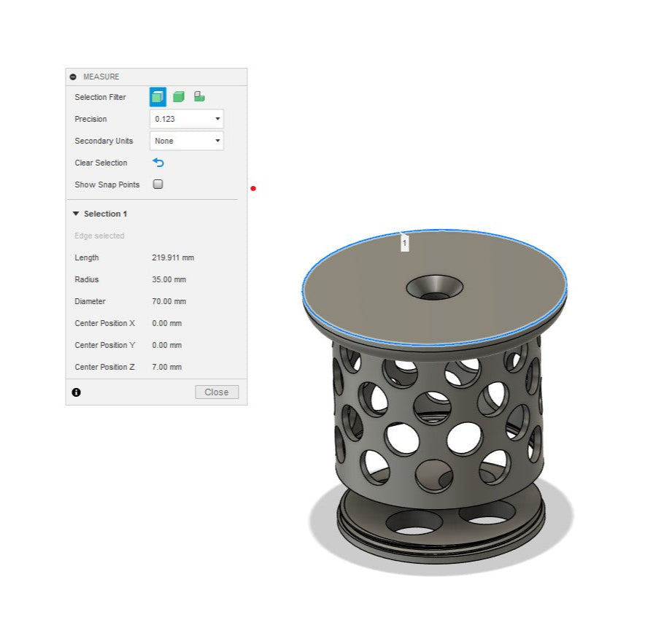The height and width of the screenshot is (644, 645).
Task: Click the Diameter label
Action: 90,301
